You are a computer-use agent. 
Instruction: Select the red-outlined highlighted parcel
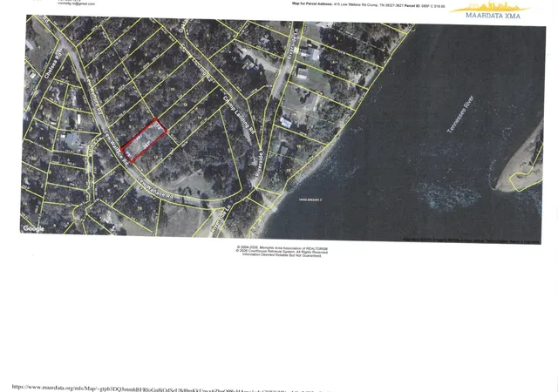(x=144, y=140)
